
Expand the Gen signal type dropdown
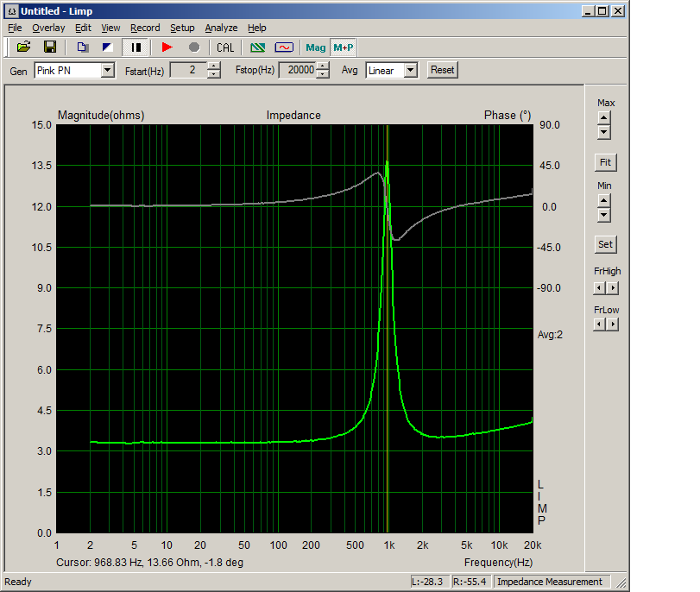coord(107,70)
